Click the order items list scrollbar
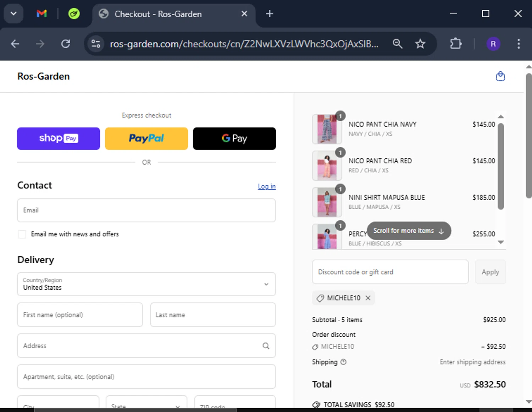This screenshot has width=532, height=412. 501,167
